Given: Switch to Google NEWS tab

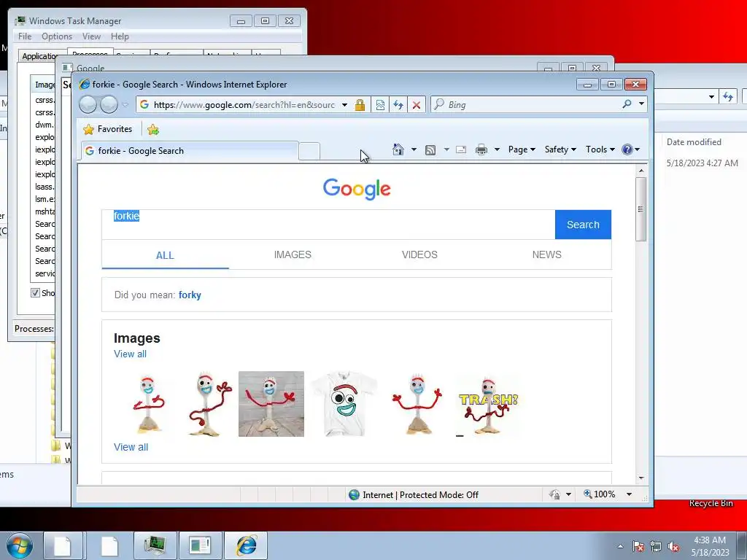Looking at the screenshot, I should pos(547,254).
